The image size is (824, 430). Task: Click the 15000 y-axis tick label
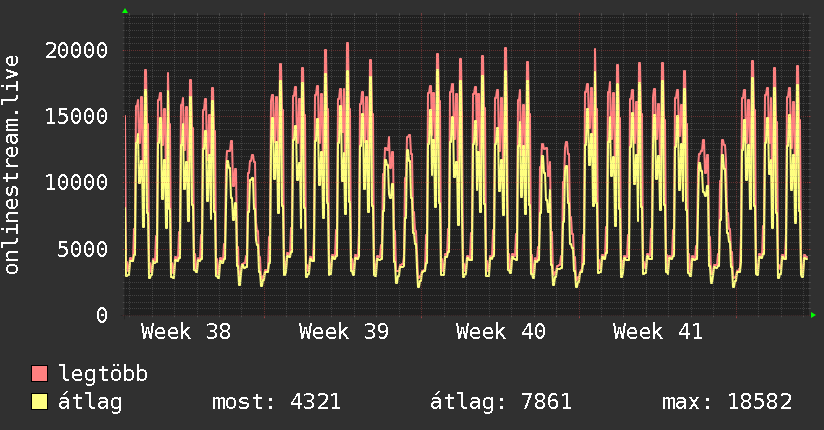(77, 116)
